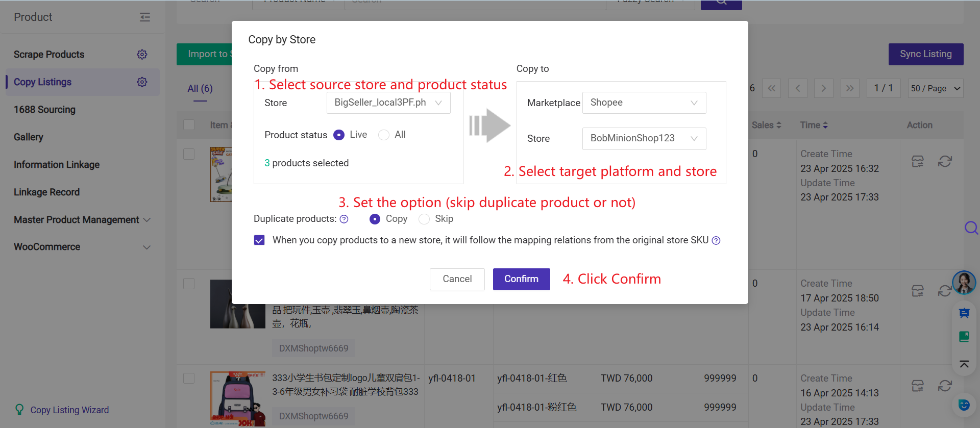This screenshot has height=428, width=980.
Task: Open Scrape Products menu item
Action: click(49, 55)
